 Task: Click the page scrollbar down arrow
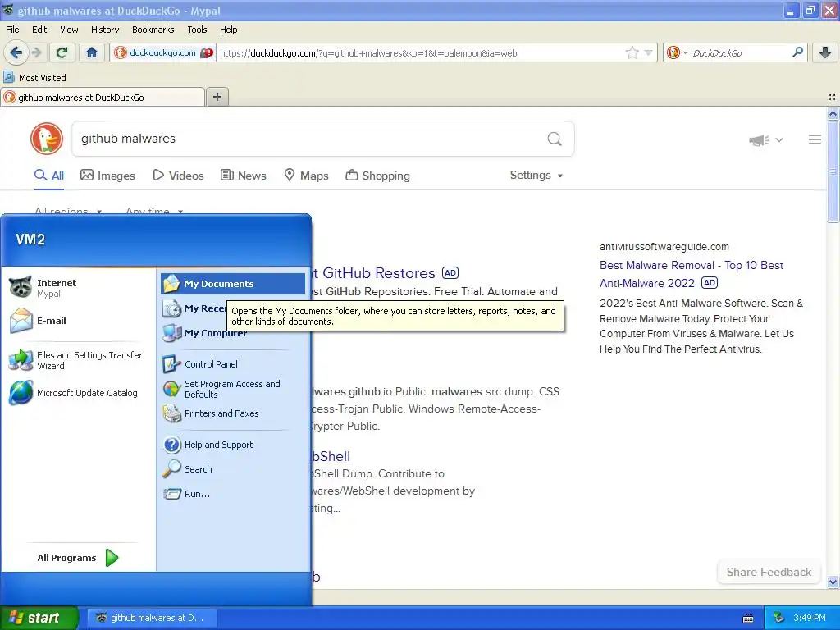point(833,582)
